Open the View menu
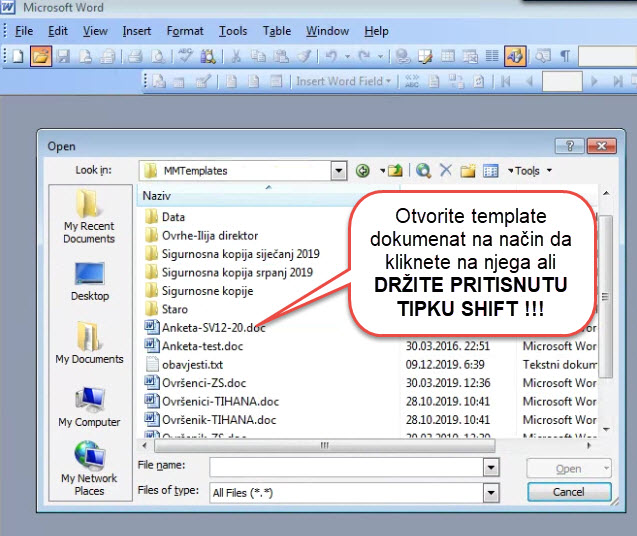The image size is (637, 536). coord(95,31)
